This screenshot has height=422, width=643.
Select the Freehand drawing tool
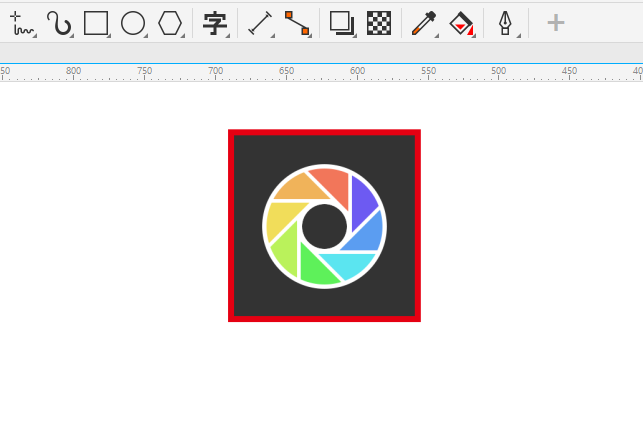pos(21,23)
